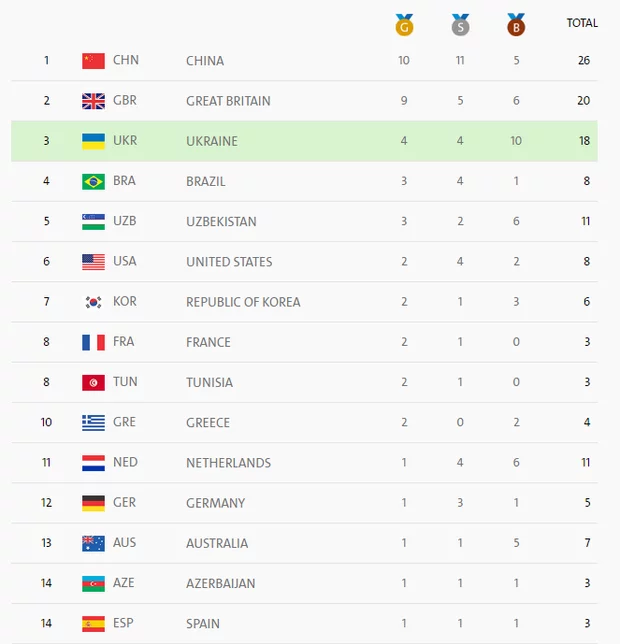The width and height of the screenshot is (620, 644).
Task: Click the Australia flag icon
Action: point(93,543)
